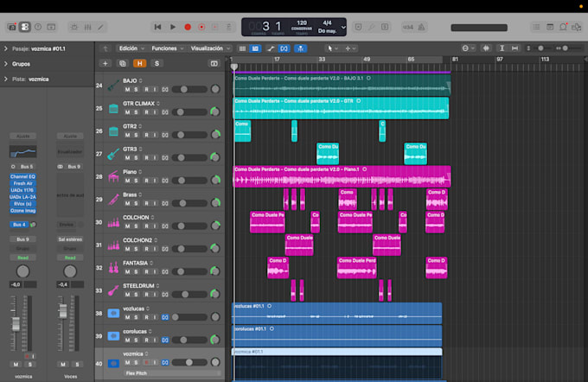Click the Duplicate Track icon
Screen dimensions: 588x382
pos(122,63)
